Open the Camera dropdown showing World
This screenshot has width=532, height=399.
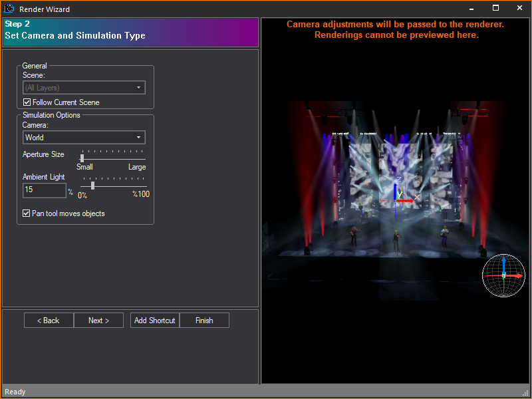click(x=83, y=137)
